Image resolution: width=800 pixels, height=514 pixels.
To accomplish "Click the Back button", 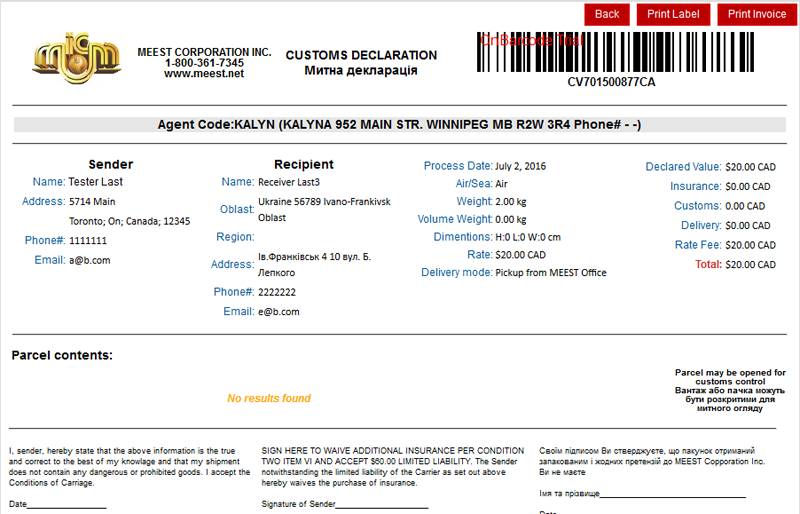I will [607, 14].
